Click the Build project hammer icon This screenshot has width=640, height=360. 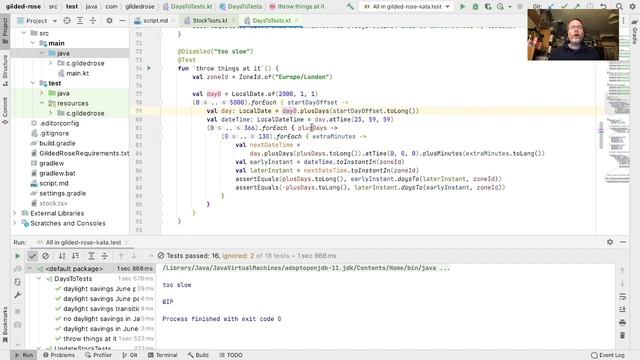pyautogui.click(x=350, y=7)
